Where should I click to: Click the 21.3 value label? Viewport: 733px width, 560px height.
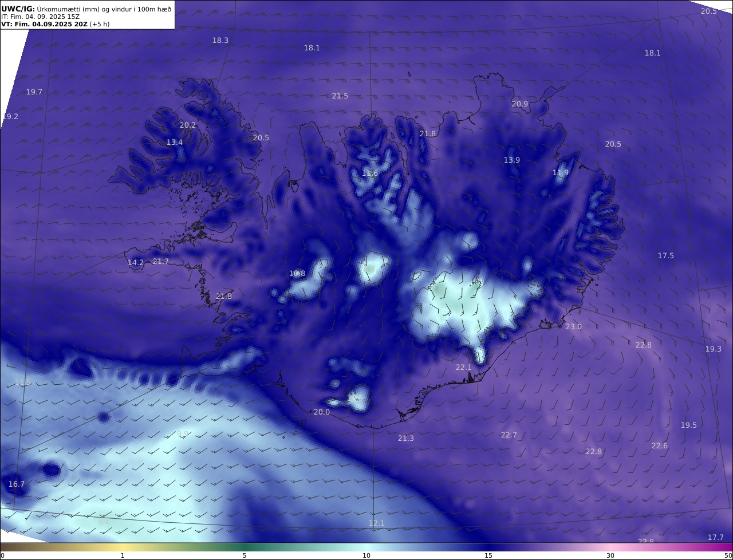click(406, 439)
